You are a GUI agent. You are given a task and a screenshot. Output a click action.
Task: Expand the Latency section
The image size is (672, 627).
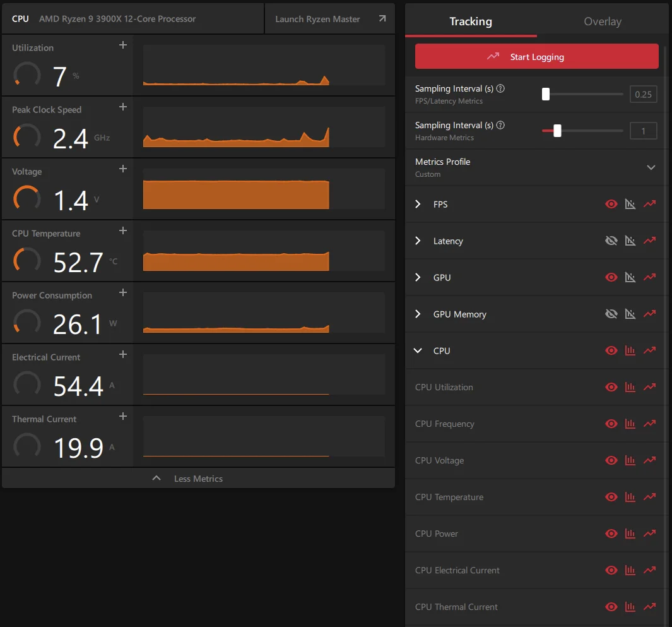pyautogui.click(x=418, y=241)
